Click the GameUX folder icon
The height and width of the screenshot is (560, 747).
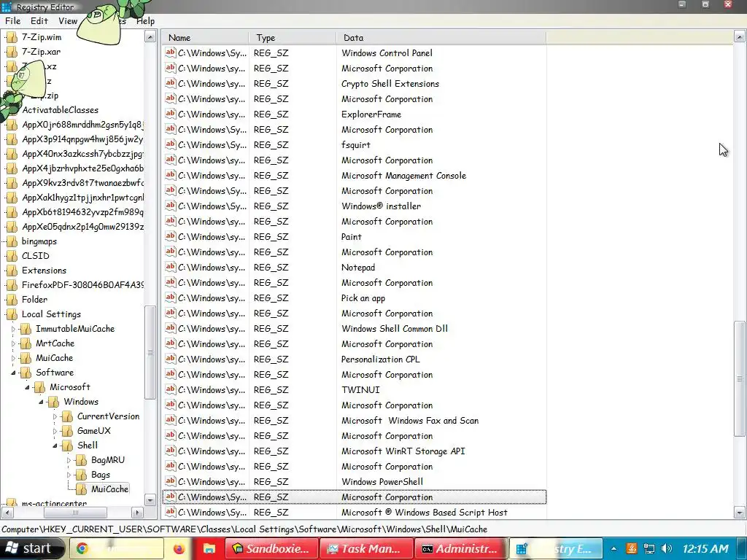(x=68, y=430)
